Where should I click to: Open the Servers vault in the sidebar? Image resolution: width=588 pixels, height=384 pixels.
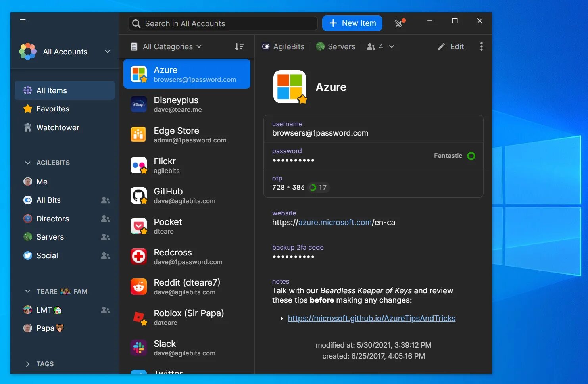click(50, 237)
